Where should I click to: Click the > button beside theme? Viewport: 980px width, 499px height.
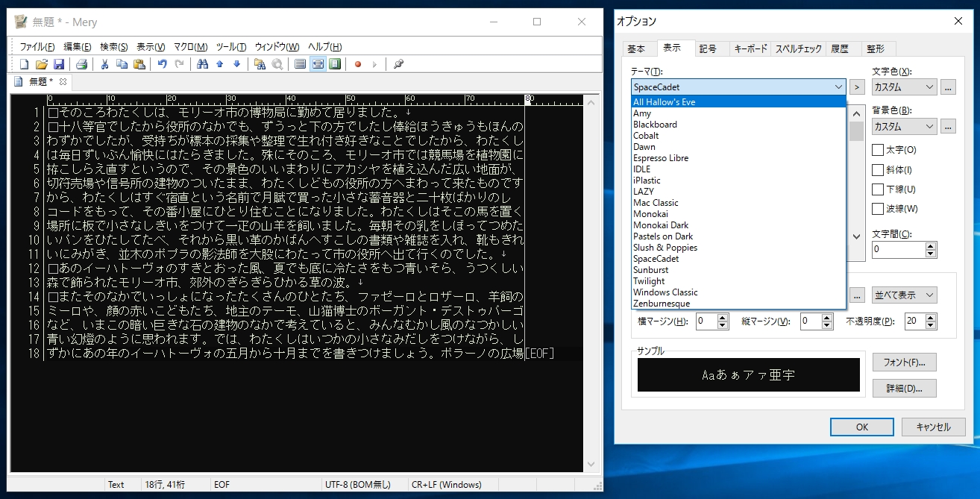pyautogui.click(x=858, y=87)
